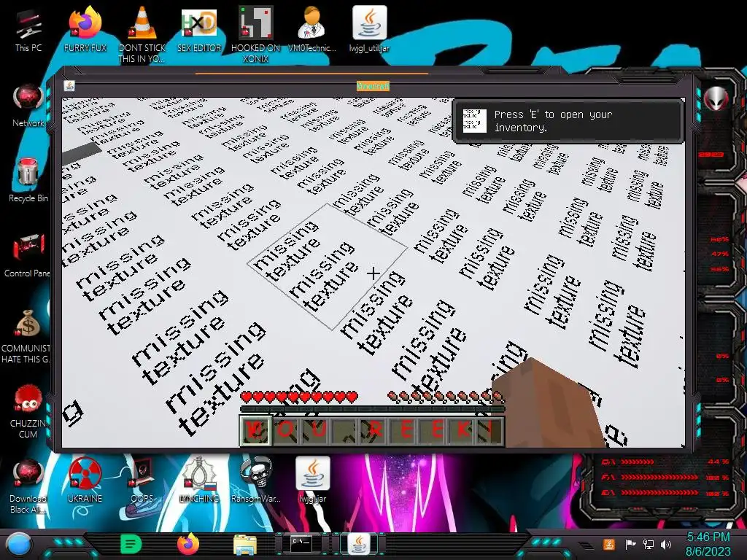
Task: Open the Action Center flag tray icon
Action: pos(630,544)
